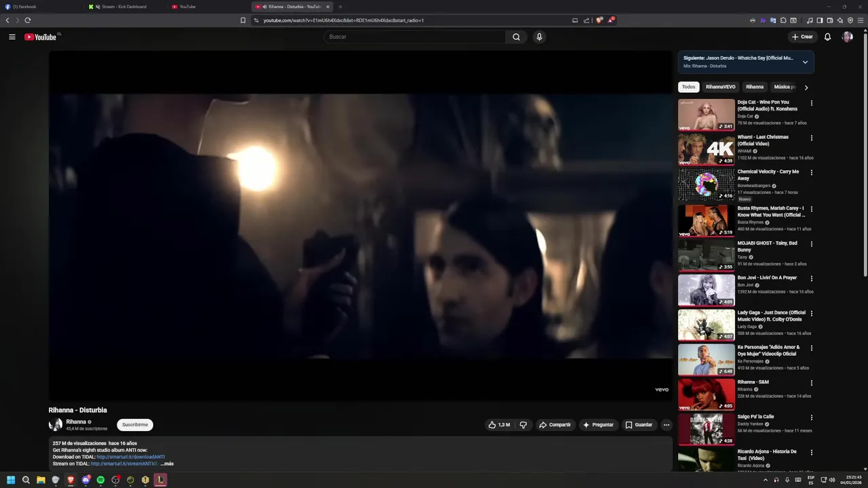Go back using browser back arrow

(x=7, y=20)
